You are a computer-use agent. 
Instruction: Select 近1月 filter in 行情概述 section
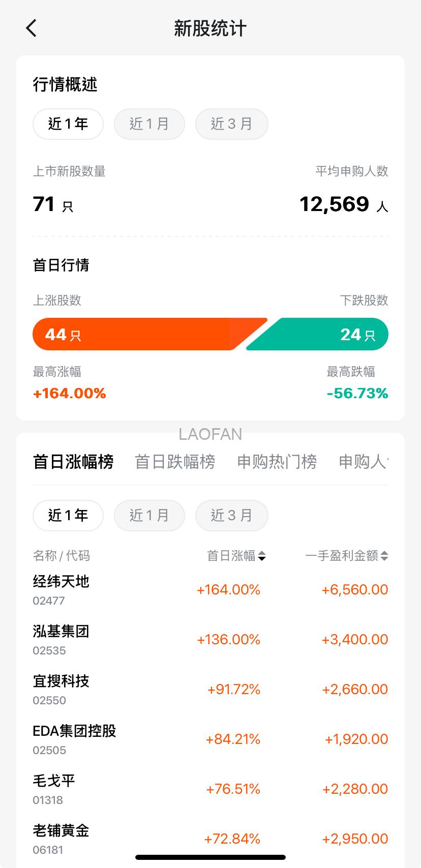point(149,124)
